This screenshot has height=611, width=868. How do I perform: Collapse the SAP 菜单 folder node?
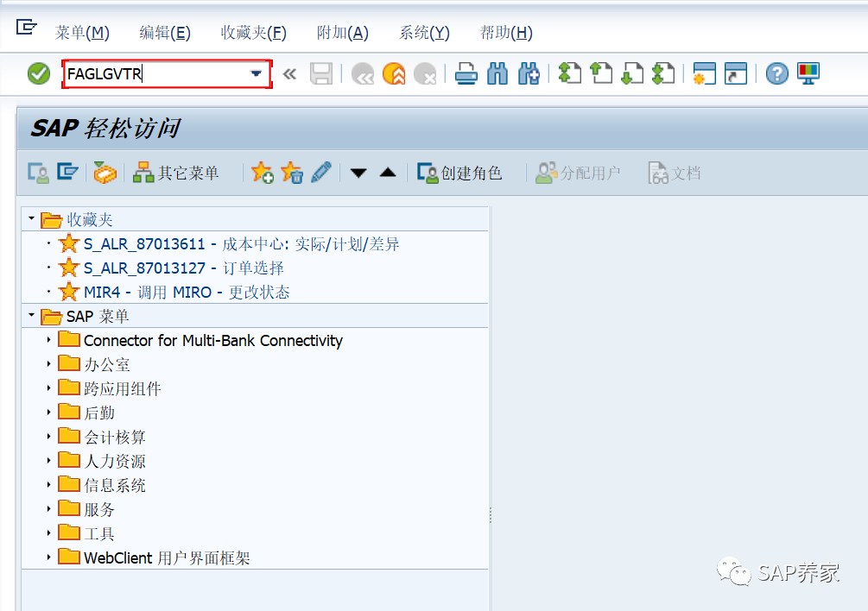point(32,316)
